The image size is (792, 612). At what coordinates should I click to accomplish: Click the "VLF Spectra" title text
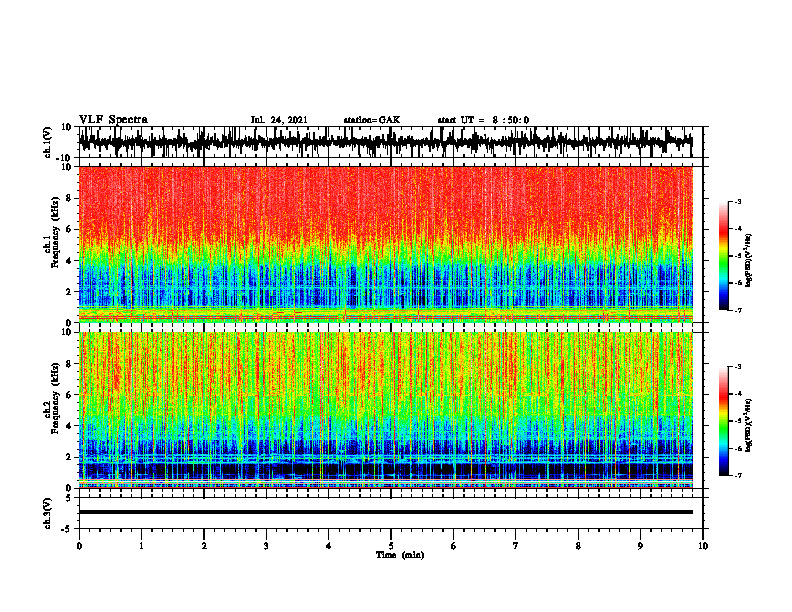113,120
